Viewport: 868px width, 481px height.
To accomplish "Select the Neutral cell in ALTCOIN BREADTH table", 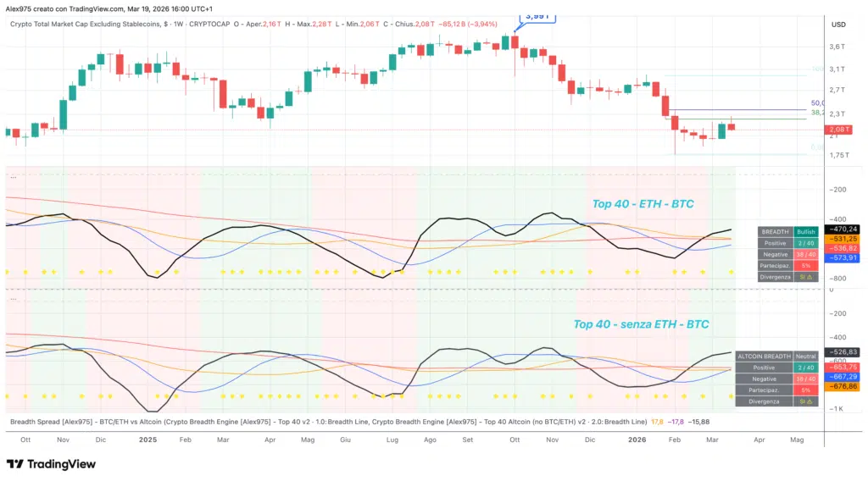I will tap(807, 356).
